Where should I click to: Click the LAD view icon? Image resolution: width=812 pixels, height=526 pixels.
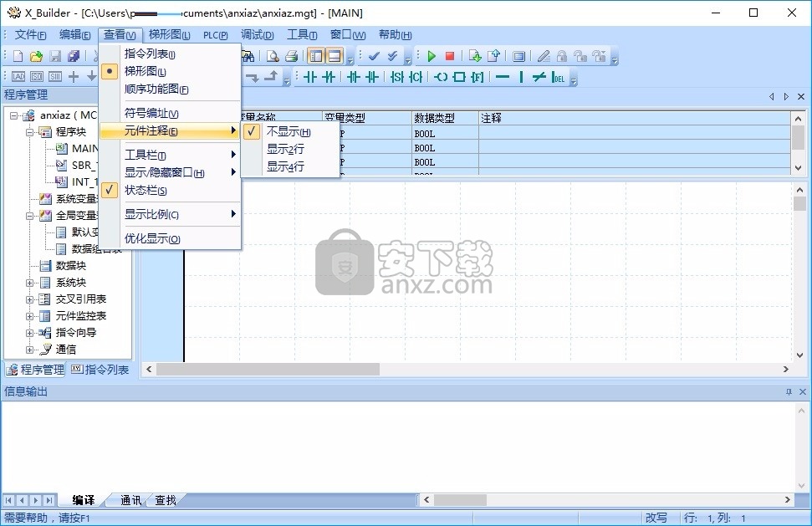pyautogui.click(x=18, y=77)
